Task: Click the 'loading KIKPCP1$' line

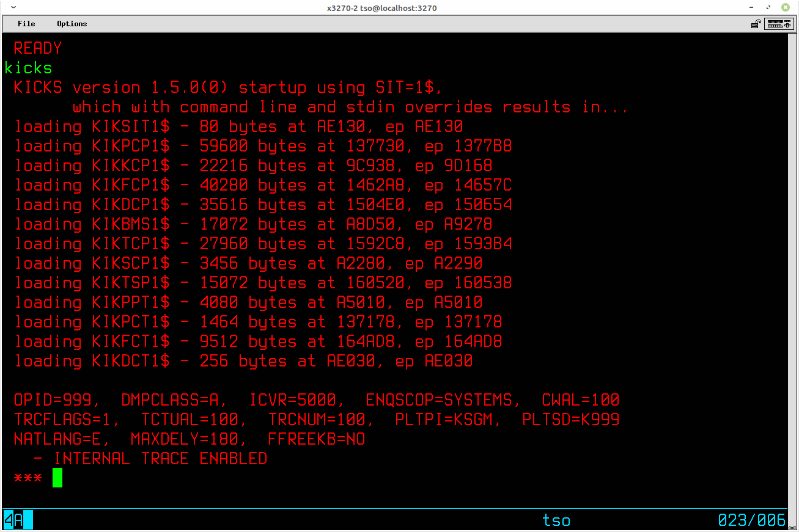Action: (x=263, y=146)
